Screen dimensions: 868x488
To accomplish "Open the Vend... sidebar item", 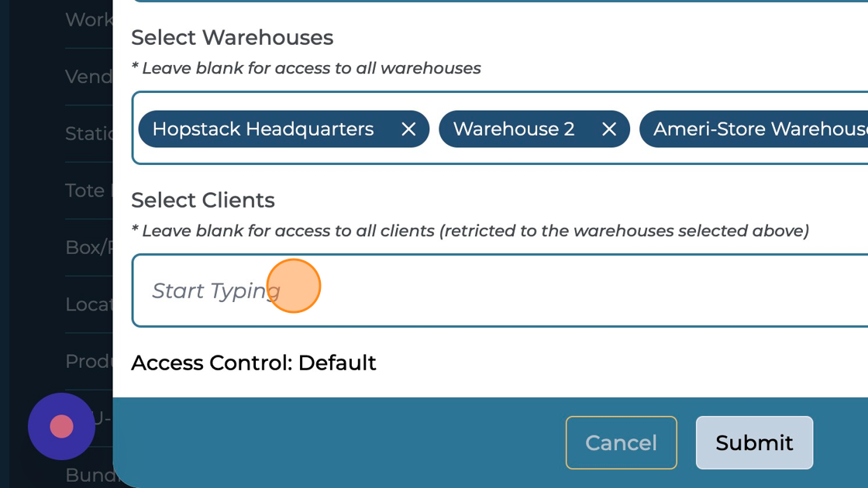I will pos(88,76).
